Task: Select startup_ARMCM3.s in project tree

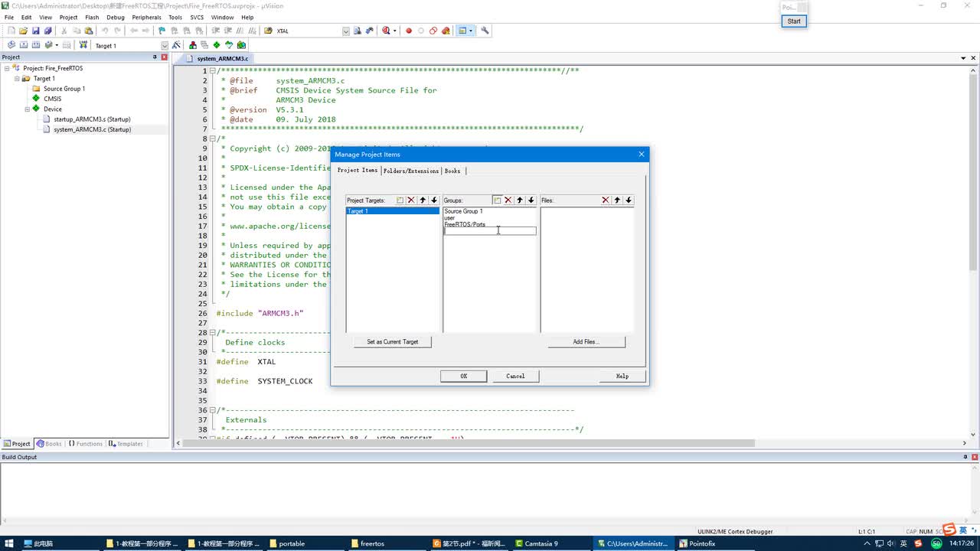Action: point(92,119)
